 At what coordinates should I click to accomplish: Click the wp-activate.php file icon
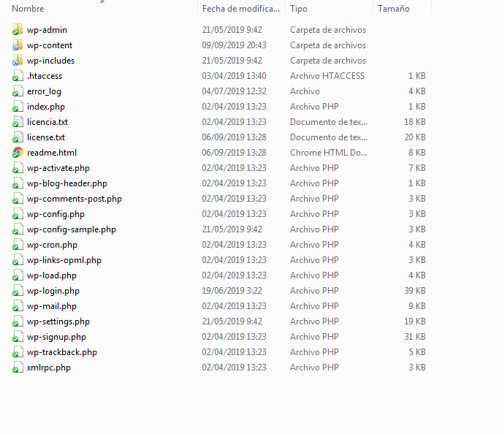(x=18, y=168)
